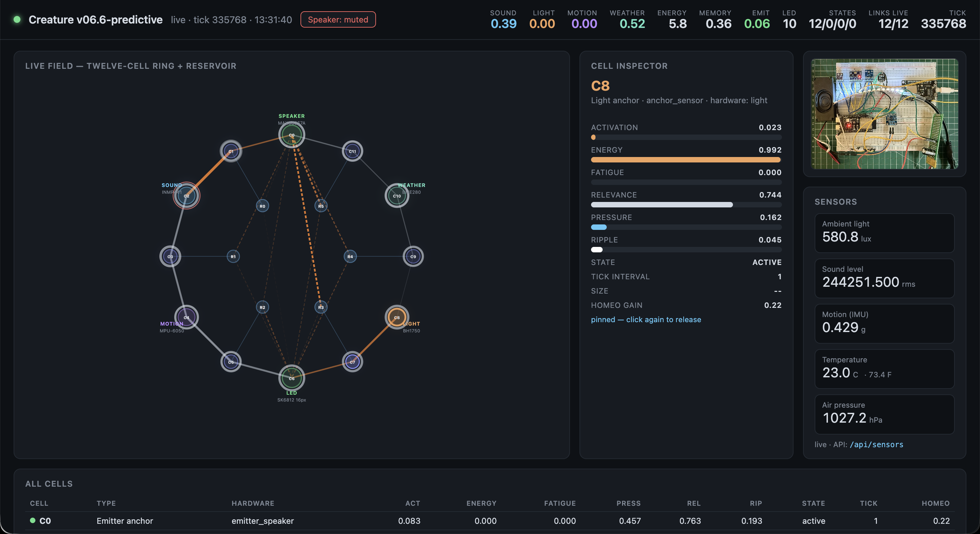This screenshot has height=534, width=980.
Task: Select the C1 cell node
Action: (231, 151)
